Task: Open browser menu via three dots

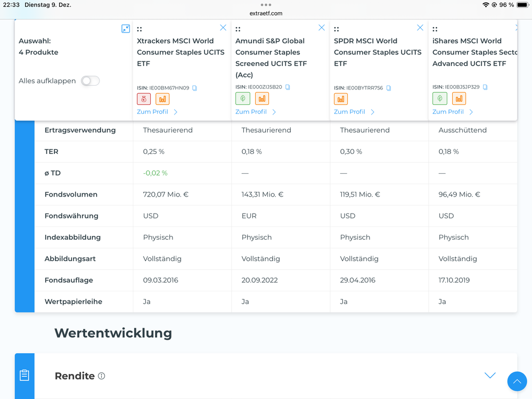Action: pos(266,5)
